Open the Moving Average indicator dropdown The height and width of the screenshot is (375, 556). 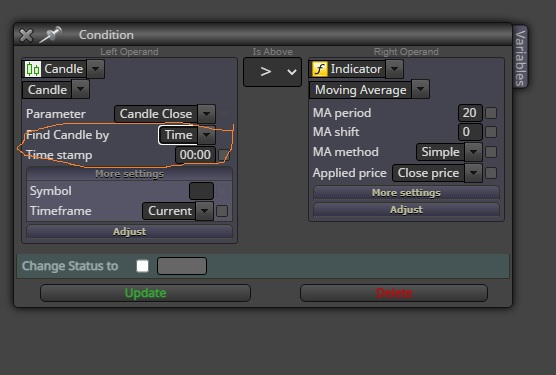(x=421, y=89)
